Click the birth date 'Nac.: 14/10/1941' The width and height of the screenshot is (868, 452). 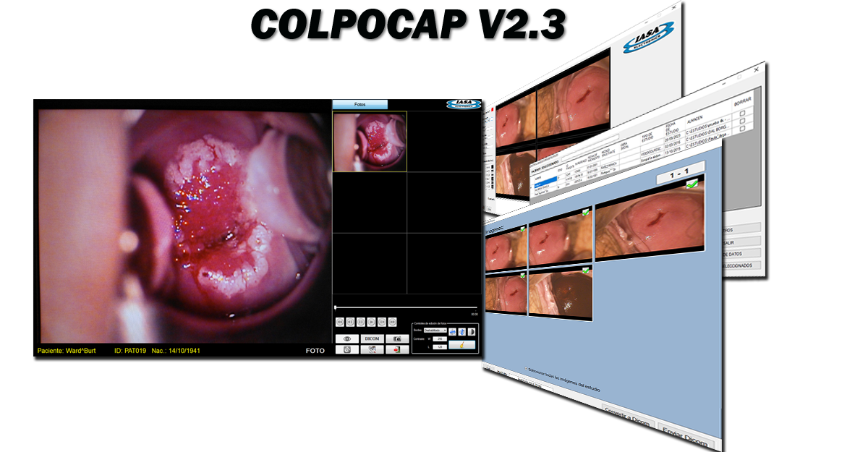(x=176, y=351)
